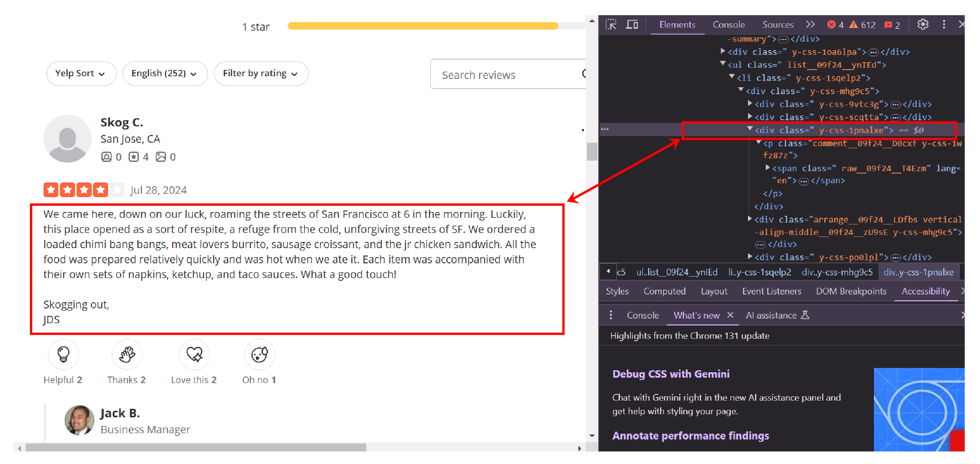The width and height of the screenshot is (980, 464).
Task: Open the Accessibility pane tab
Action: tap(926, 291)
